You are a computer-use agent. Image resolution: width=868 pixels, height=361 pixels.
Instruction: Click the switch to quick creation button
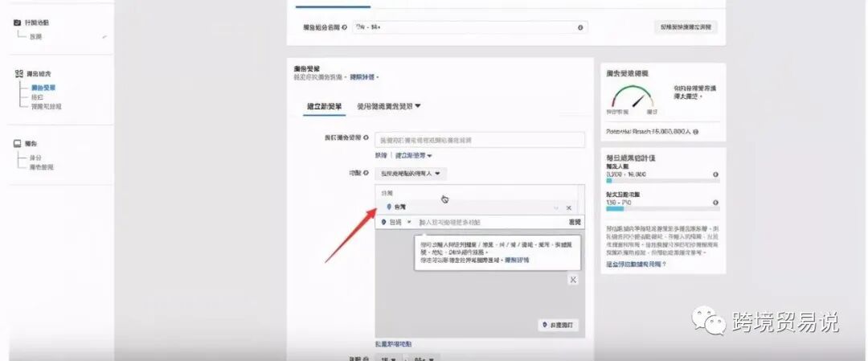tap(686, 27)
